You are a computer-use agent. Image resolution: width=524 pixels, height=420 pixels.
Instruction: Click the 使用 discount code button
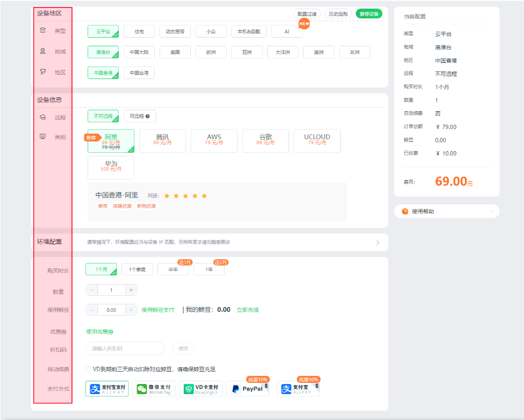[x=183, y=348]
